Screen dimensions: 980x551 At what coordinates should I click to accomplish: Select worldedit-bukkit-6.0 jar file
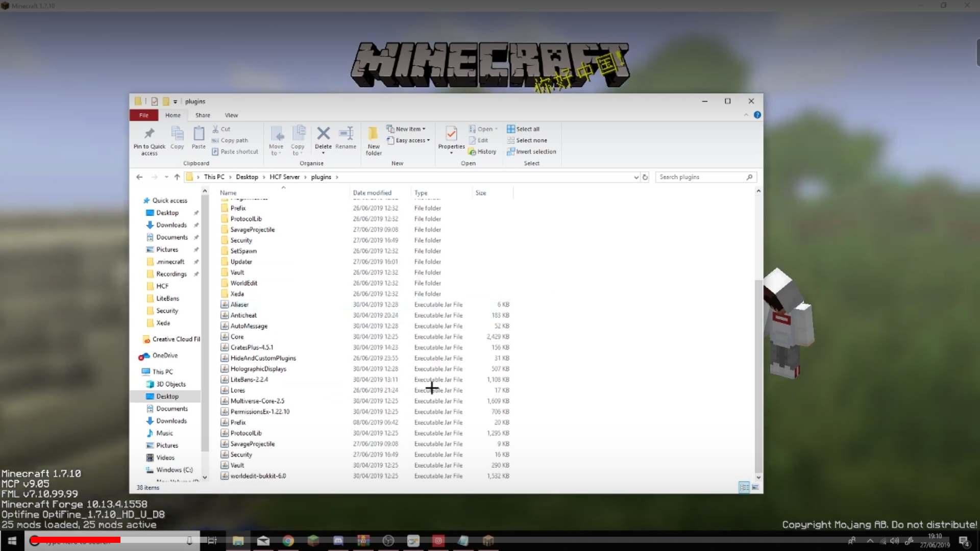pos(258,476)
